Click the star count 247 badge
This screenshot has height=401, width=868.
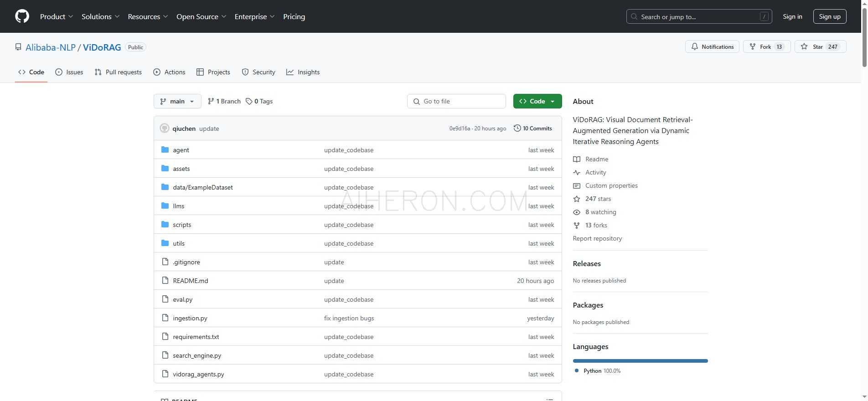point(833,46)
